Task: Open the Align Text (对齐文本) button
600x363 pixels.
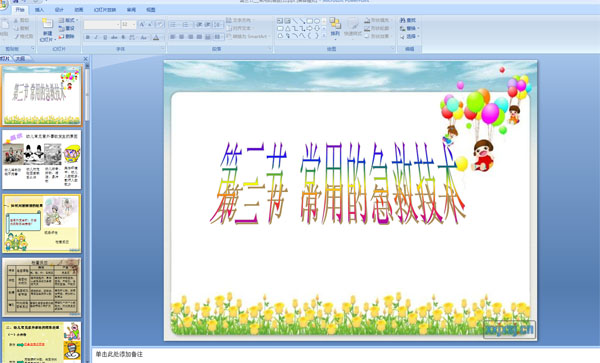Action: [x=240, y=28]
